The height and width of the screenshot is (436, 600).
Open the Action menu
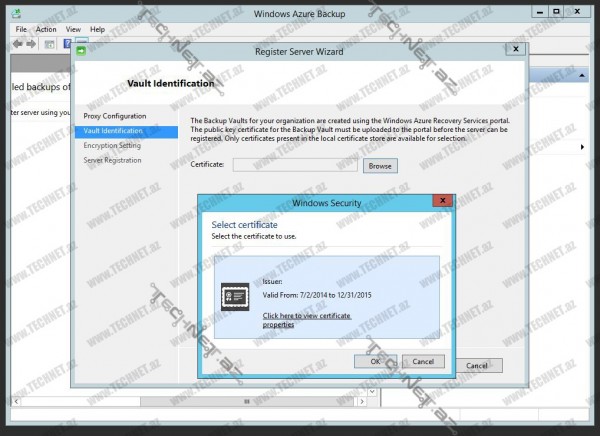(x=46, y=30)
